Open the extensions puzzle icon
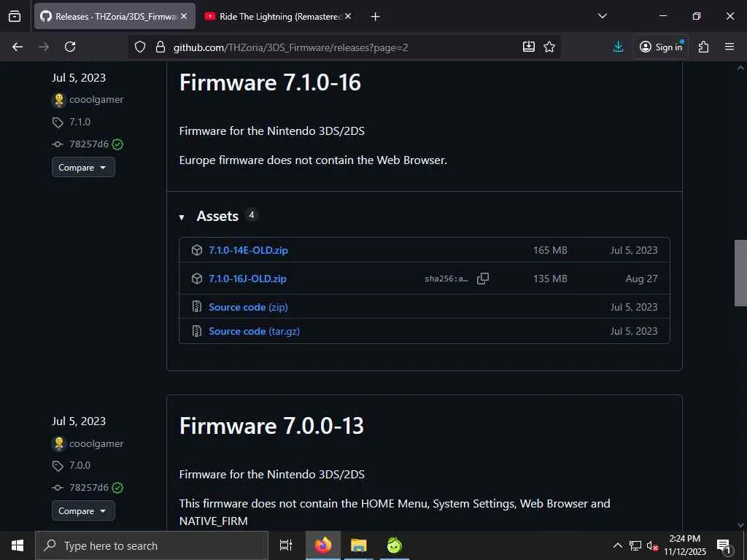The width and height of the screenshot is (747, 560). coord(703,47)
